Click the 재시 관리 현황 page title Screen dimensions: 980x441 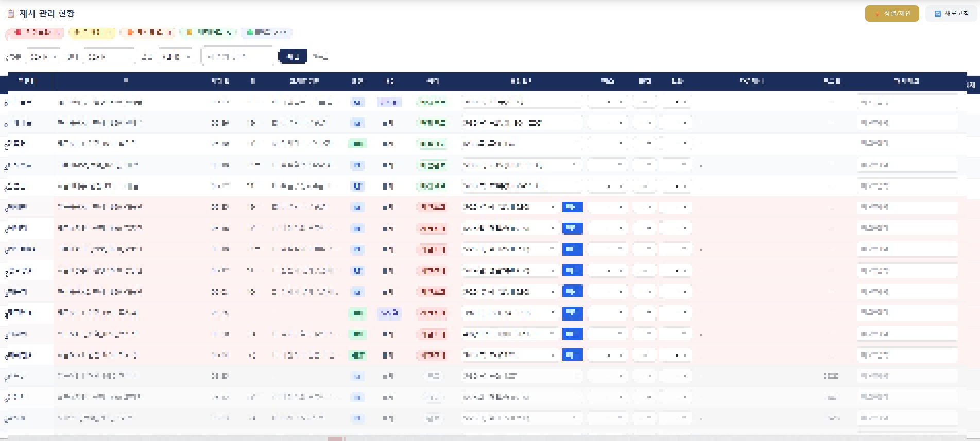47,13
